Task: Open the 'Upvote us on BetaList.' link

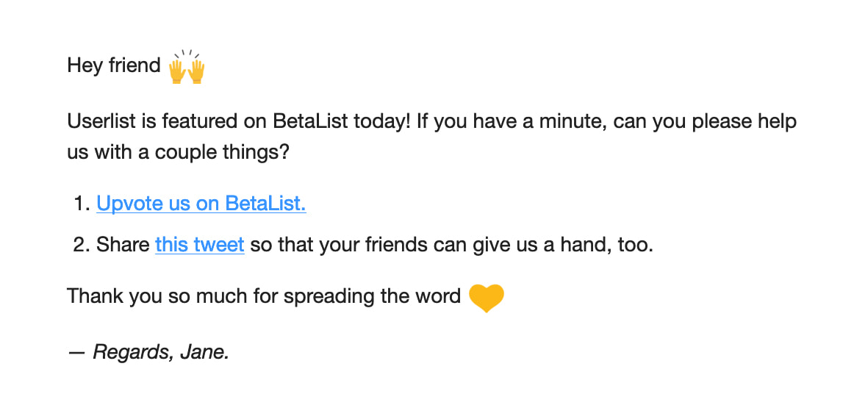Action: 201,204
